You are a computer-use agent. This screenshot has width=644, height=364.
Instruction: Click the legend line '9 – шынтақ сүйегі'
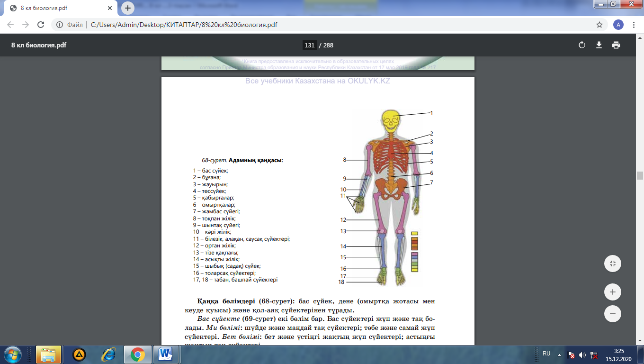click(x=216, y=226)
